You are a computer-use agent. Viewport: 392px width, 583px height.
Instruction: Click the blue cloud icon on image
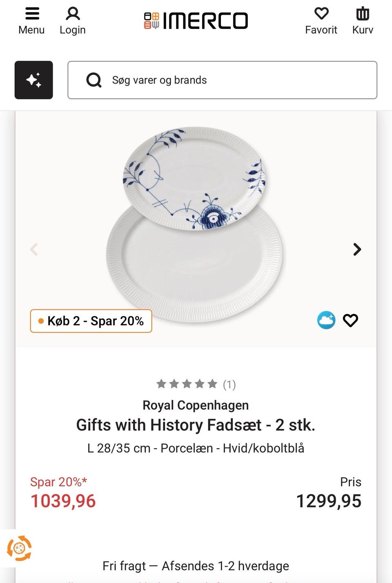326,320
